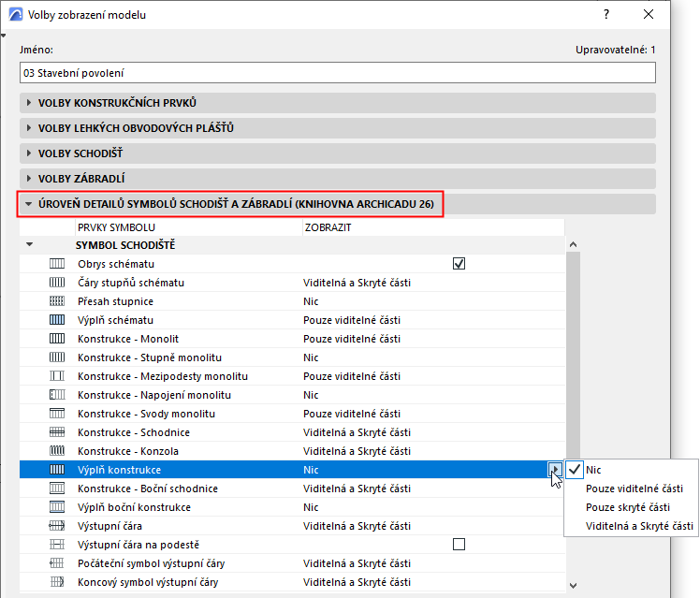Viewport: 700px width, 598px height.
Task: Click the Konstrukce - Schodnice icon
Action: point(57,432)
